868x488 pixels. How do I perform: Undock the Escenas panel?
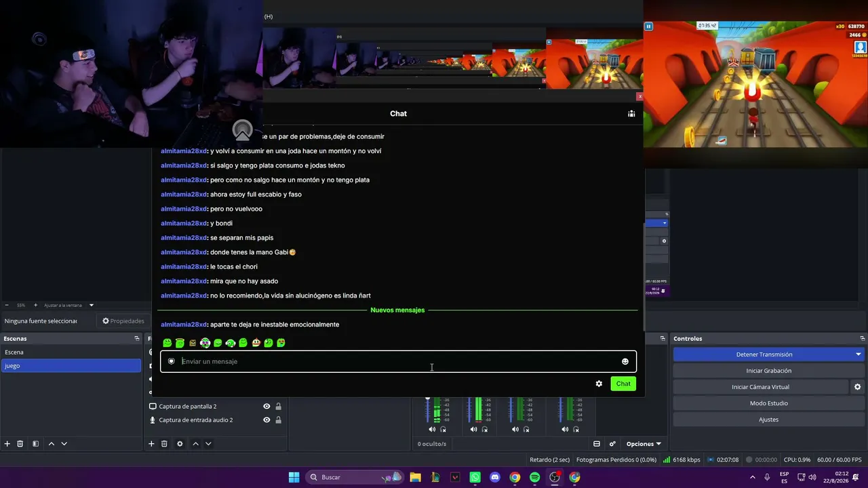coord(137,338)
